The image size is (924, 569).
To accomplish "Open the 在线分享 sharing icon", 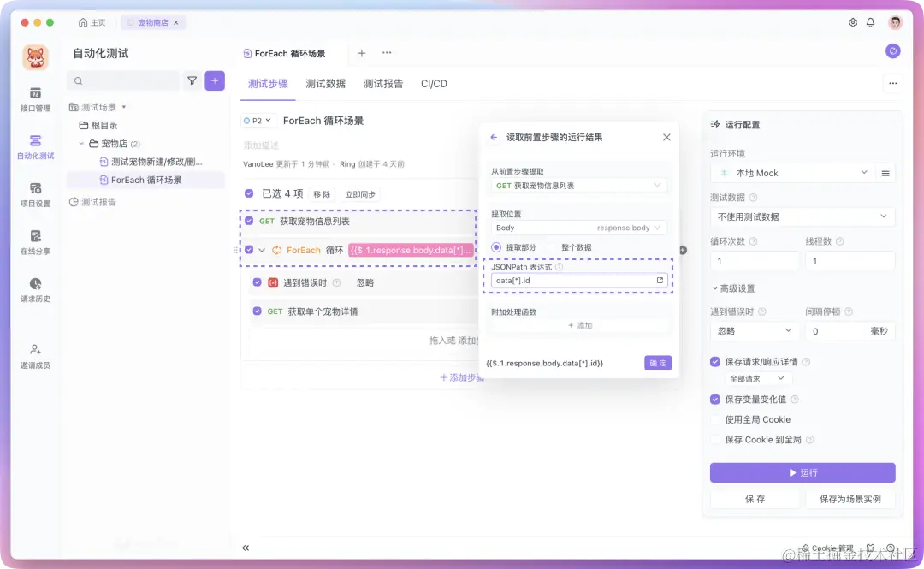I will pyautogui.click(x=34, y=242).
